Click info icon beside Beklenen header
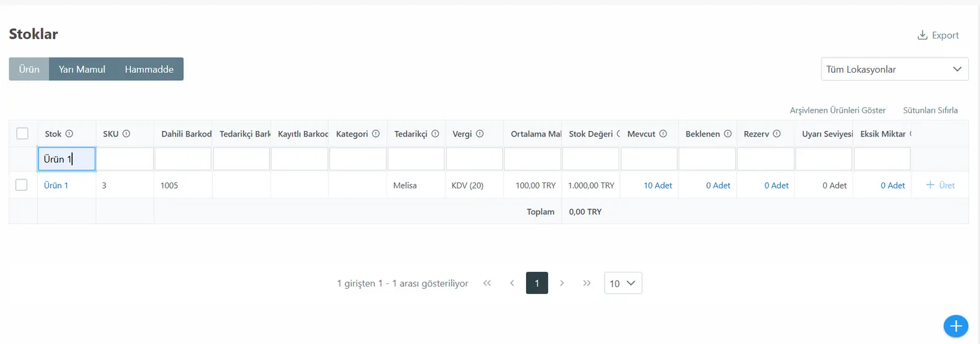 [728, 134]
